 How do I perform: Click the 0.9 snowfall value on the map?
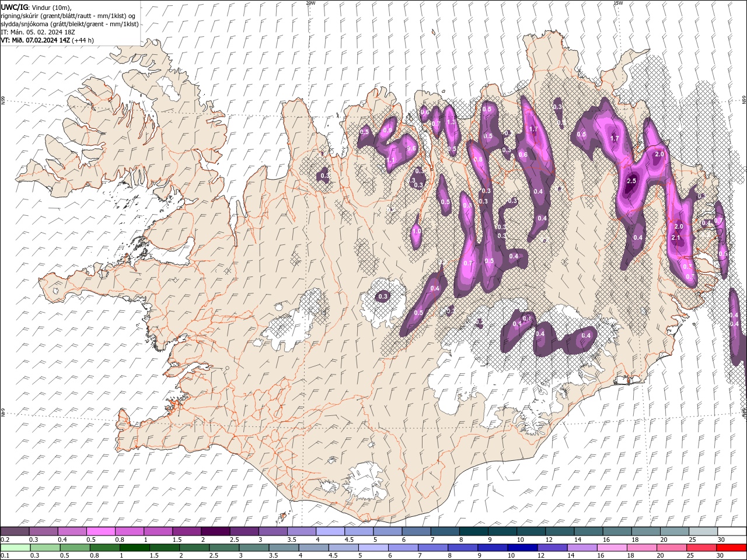point(388,130)
